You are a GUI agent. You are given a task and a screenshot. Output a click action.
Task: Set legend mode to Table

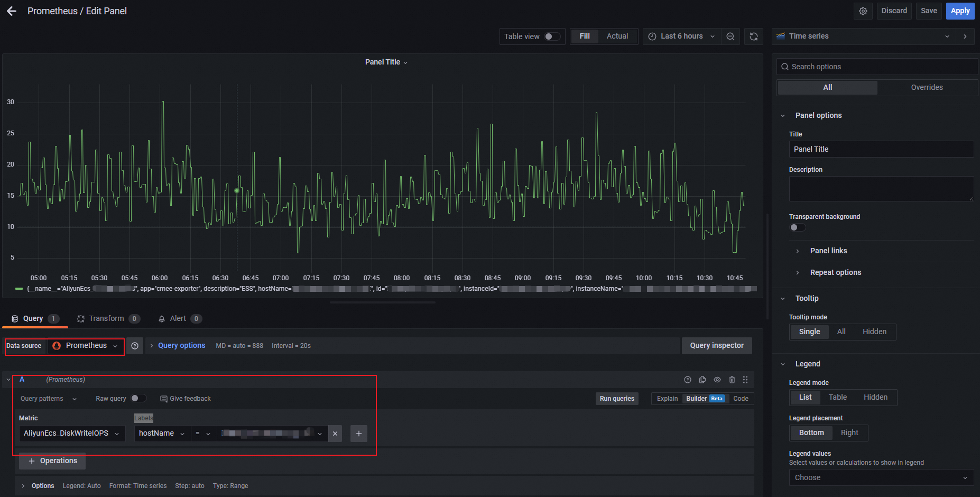(x=838, y=398)
